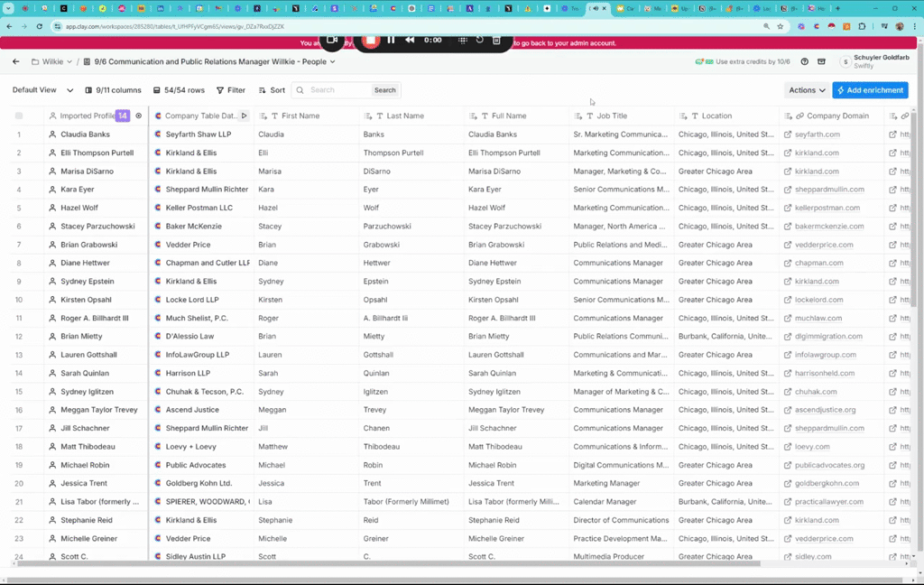
Task: Click the Add enrichment button
Action: (x=870, y=90)
